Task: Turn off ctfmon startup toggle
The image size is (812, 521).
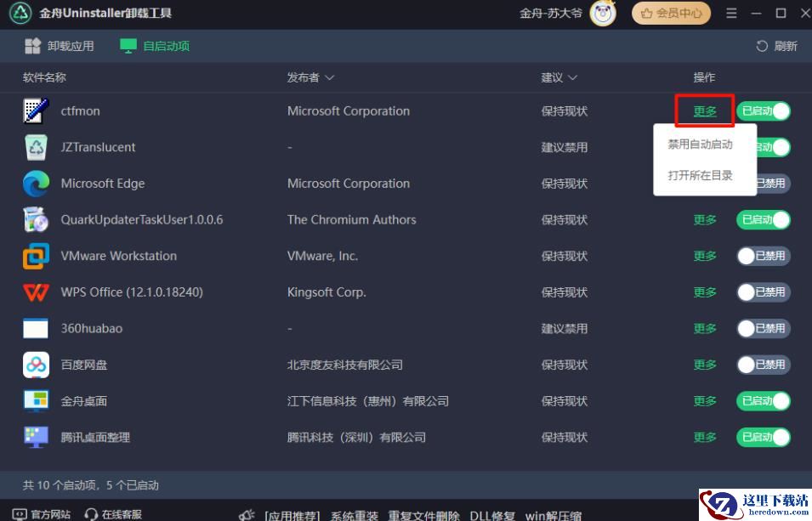Action: pos(764,110)
